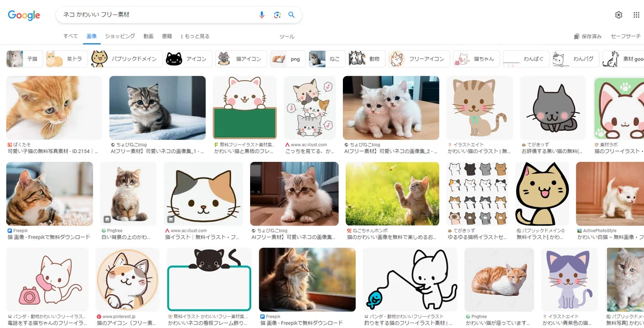This screenshot has height=328, width=644.
Task: Select the わんぱぐ suggestion chip
Action: pos(526,59)
